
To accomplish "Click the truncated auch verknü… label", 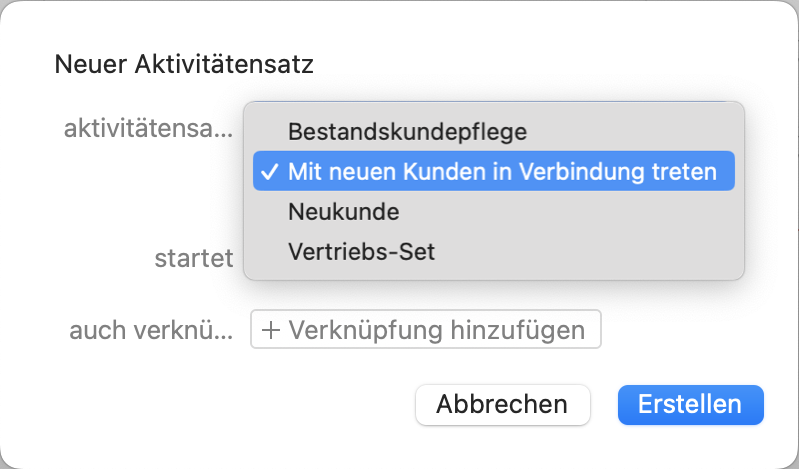I will coord(151,330).
